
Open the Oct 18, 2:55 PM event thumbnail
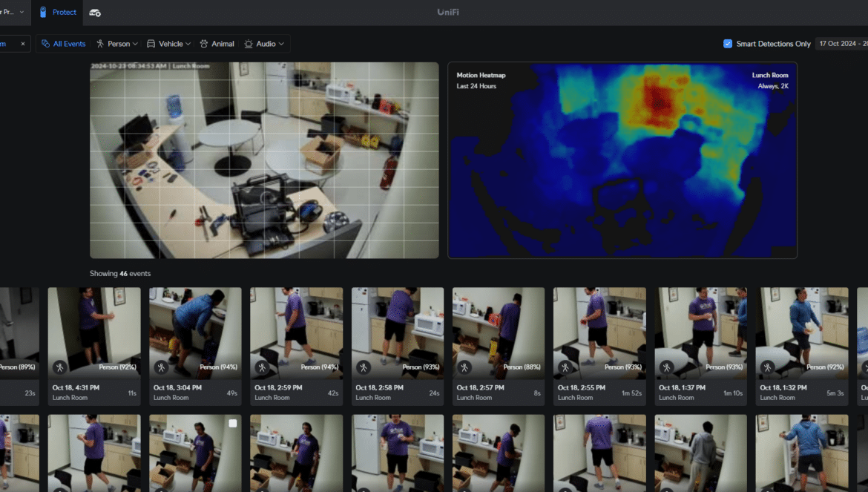pos(599,333)
